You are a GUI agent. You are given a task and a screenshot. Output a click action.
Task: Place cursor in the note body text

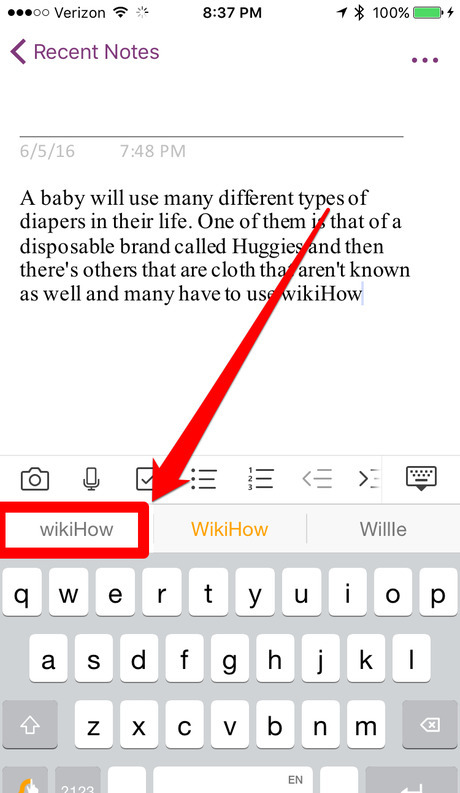[x=215, y=246]
